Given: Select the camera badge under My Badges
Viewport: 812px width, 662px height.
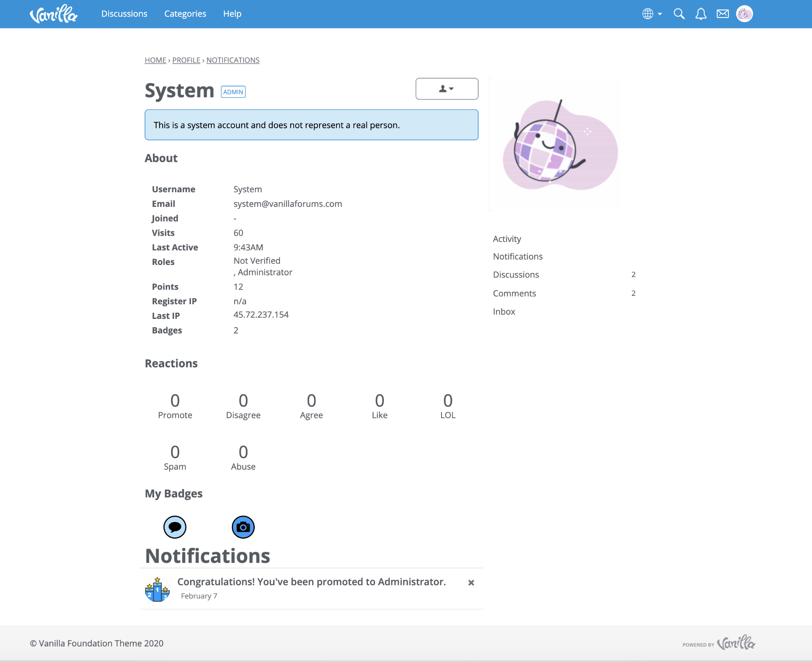Looking at the screenshot, I should coord(243,527).
